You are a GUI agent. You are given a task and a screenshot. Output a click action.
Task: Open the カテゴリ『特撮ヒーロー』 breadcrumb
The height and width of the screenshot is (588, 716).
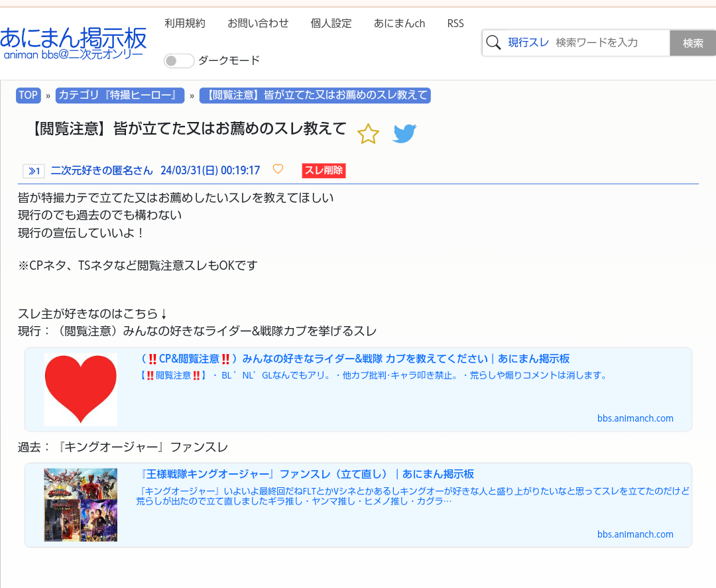point(120,95)
